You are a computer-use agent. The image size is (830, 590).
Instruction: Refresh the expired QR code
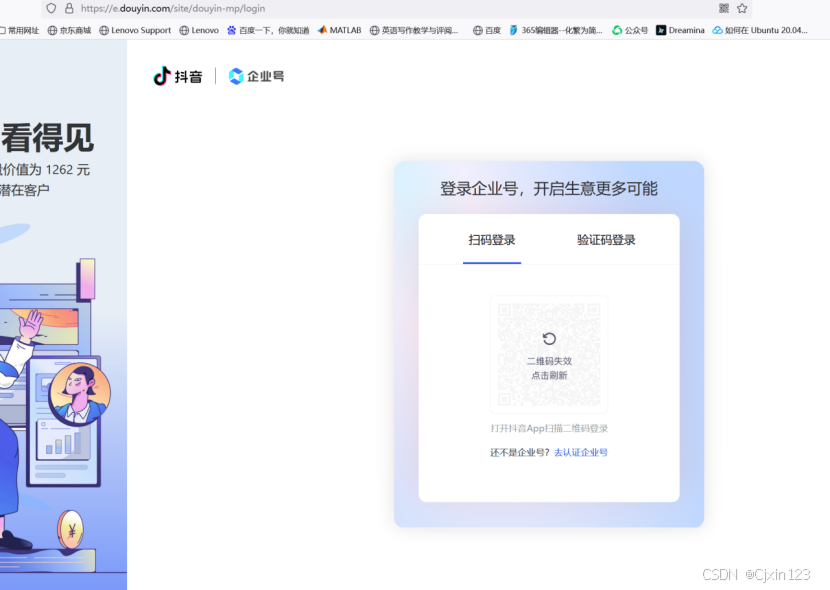click(549, 339)
